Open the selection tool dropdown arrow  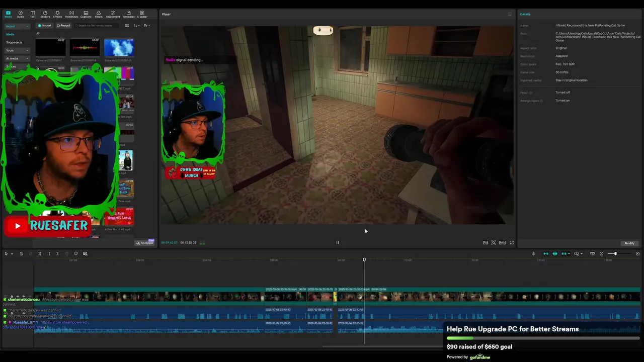coord(12,254)
